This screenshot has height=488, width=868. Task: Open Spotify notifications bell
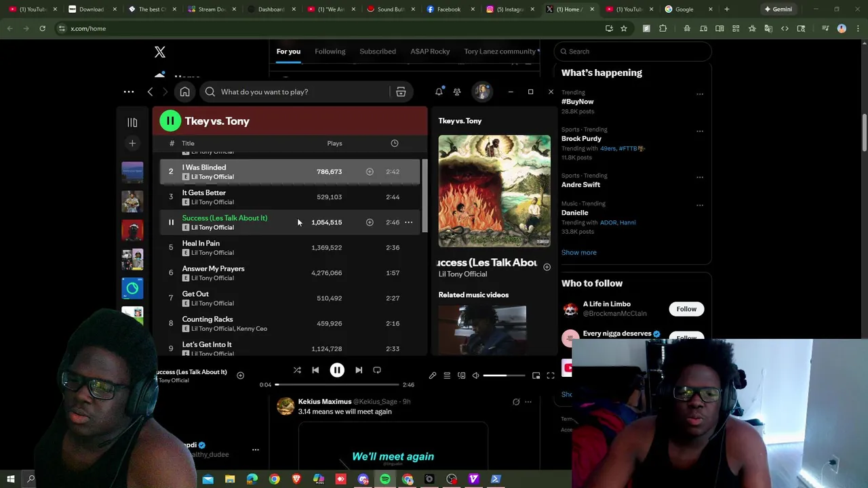[439, 91]
